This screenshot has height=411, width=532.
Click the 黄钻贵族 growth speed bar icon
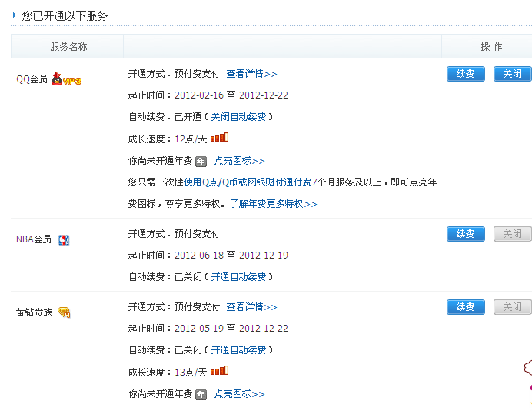(220, 371)
